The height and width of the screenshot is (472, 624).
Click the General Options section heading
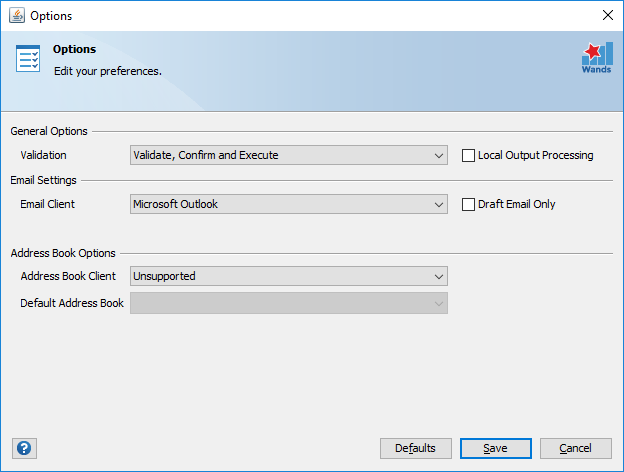49,131
